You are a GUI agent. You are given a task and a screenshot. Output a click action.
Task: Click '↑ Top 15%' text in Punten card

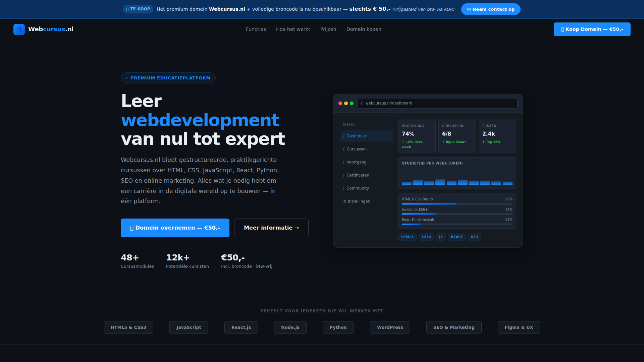[x=491, y=142]
